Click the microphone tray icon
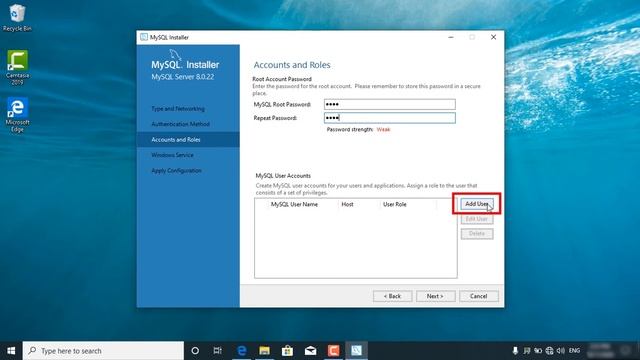 coord(515,351)
